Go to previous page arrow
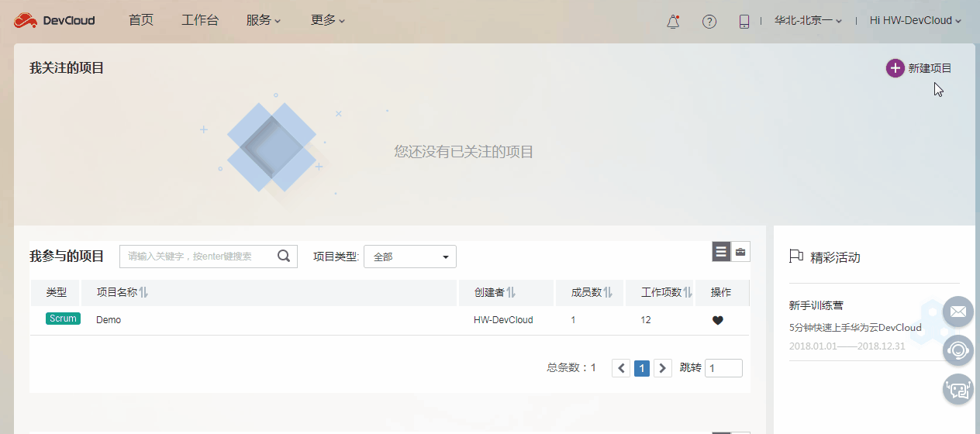This screenshot has height=434, width=980. click(x=621, y=368)
